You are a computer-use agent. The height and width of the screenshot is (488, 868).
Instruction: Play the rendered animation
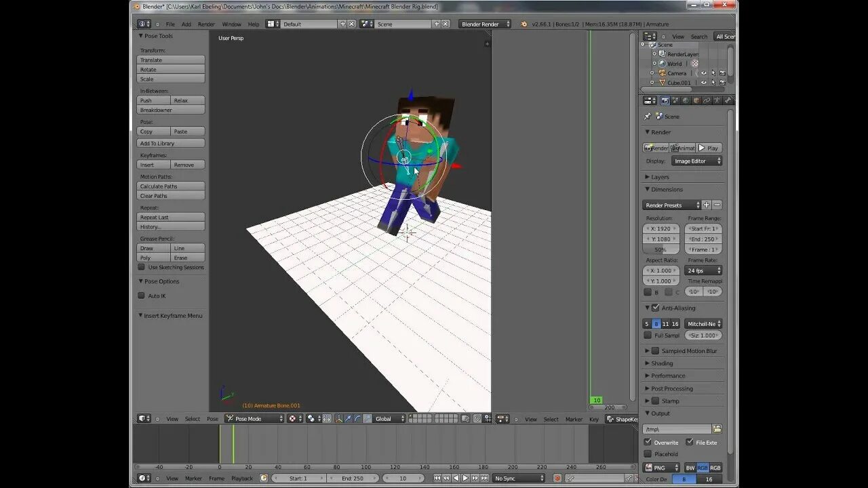point(709,148)
